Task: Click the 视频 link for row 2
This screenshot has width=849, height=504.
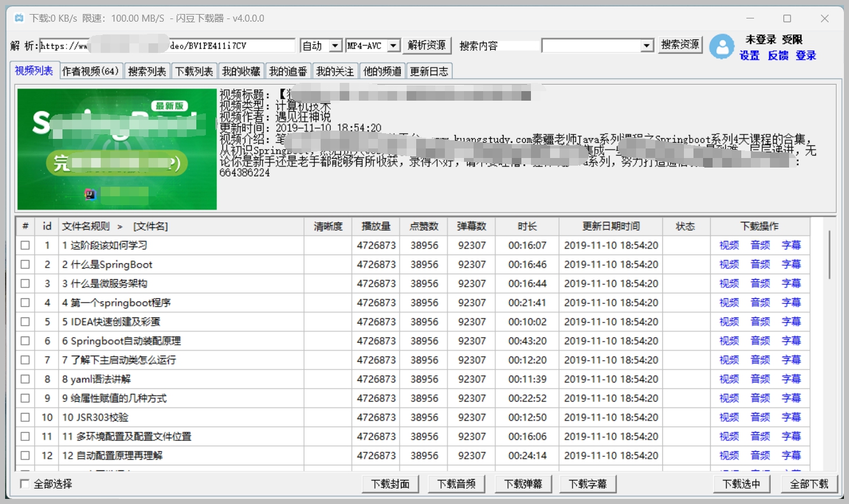Action: [x=729, y=264]
